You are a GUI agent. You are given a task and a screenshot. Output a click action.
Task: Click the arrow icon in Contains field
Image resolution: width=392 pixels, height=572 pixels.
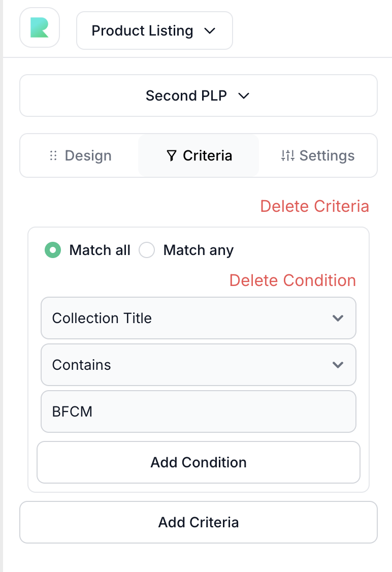click(x=338, y=365)
